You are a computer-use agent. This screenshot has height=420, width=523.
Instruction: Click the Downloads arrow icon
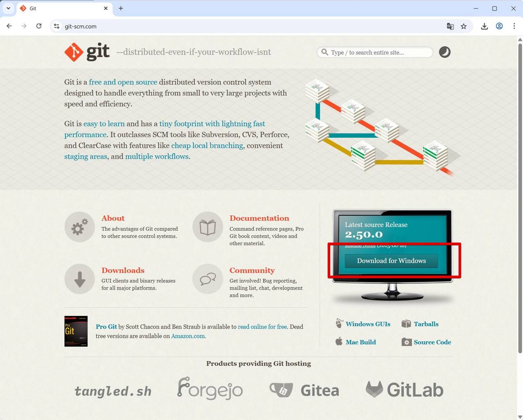click(80, 279)
